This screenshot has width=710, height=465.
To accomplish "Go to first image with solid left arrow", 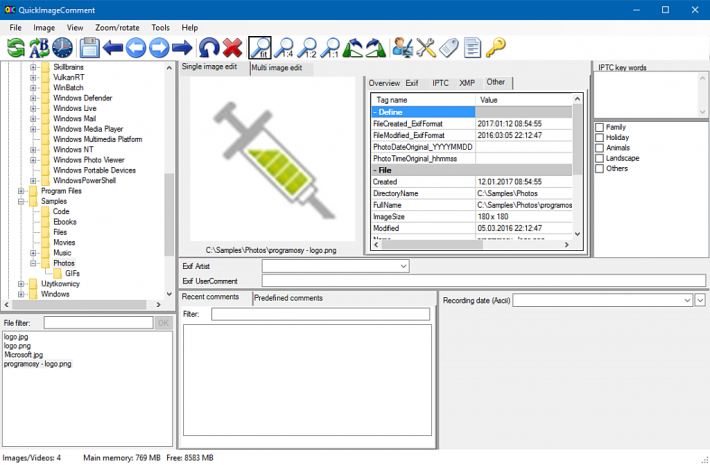I will (112, 48).
